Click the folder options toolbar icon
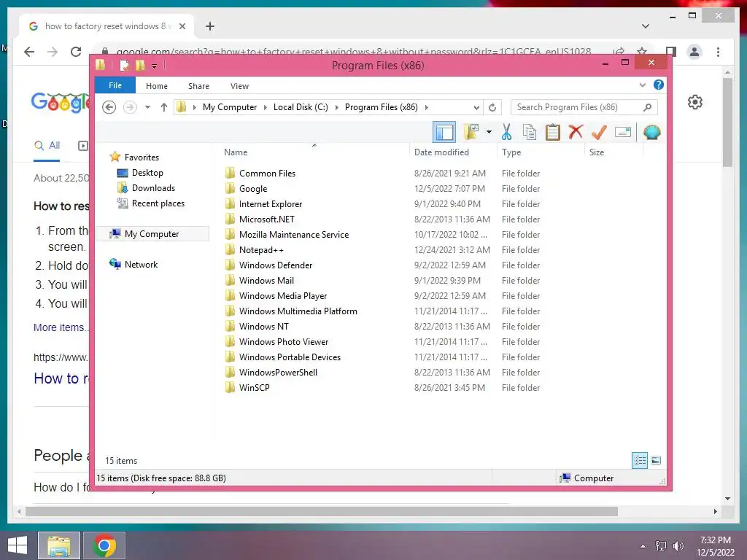This screenshot has height=560, width=747. (471, 133)
